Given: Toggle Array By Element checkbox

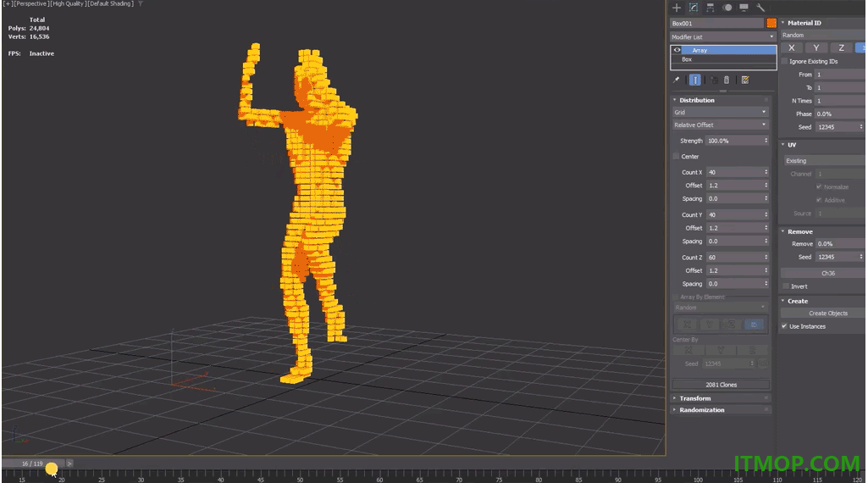Looking at the screenshot, I should coord(676,297).
